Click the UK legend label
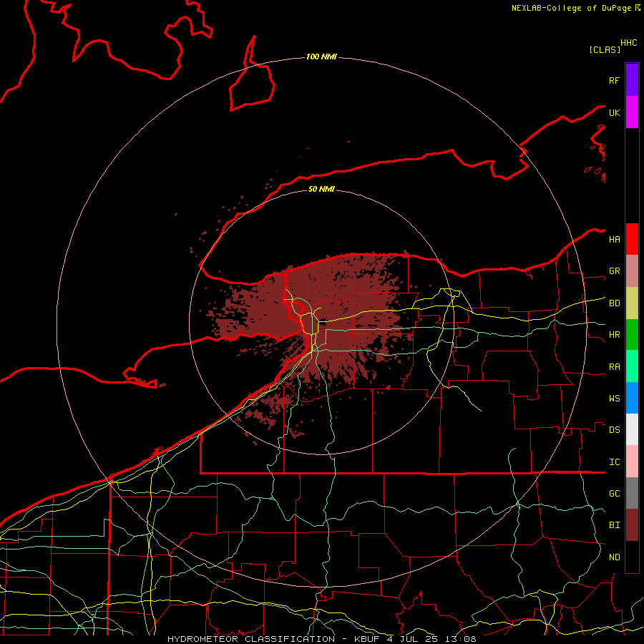 pyautogui.click(x=614, y=112)
